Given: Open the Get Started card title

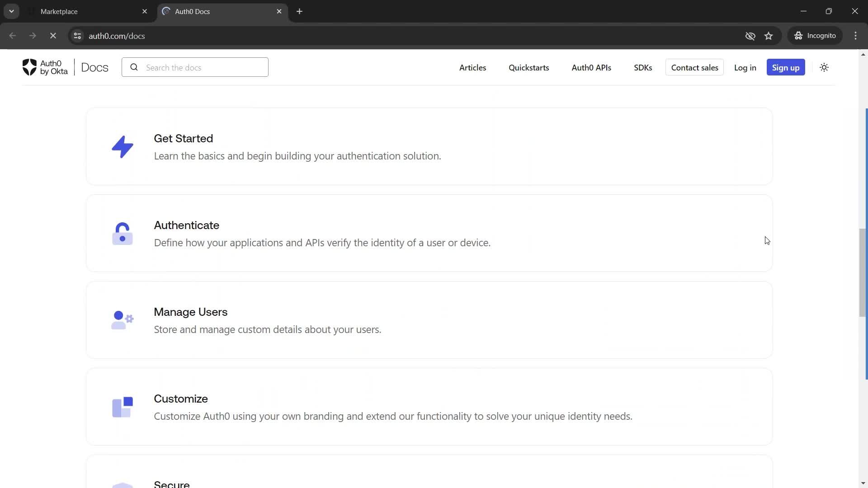Looking at the screenshot, I should [x=183, y=139].
